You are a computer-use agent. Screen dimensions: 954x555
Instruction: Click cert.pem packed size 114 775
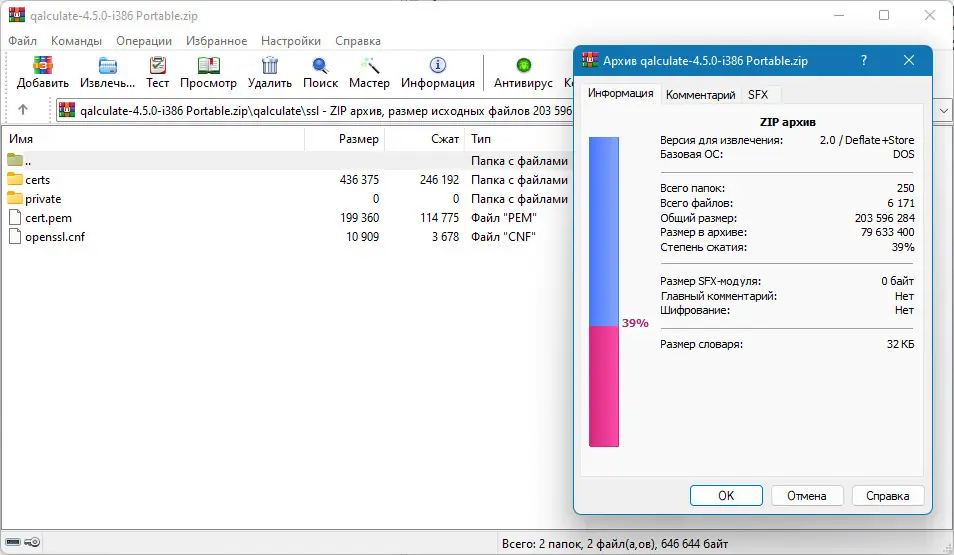coord(439,218)
